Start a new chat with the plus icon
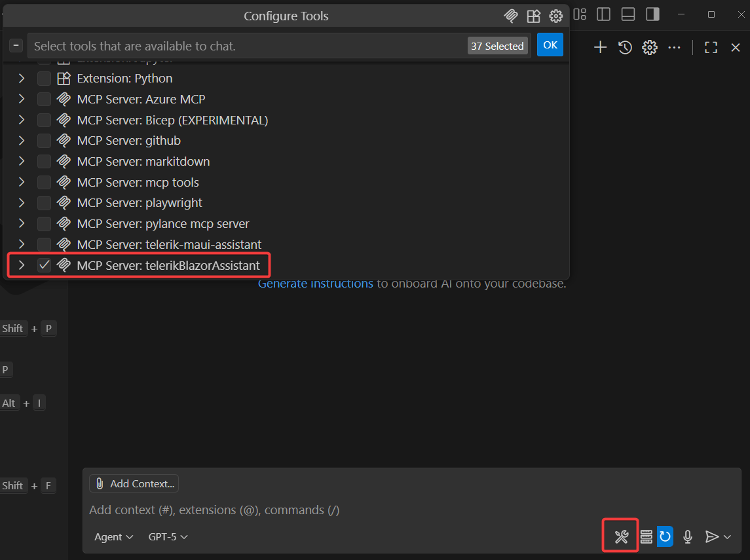Viewport: 750px width, 560px height. 600,47
